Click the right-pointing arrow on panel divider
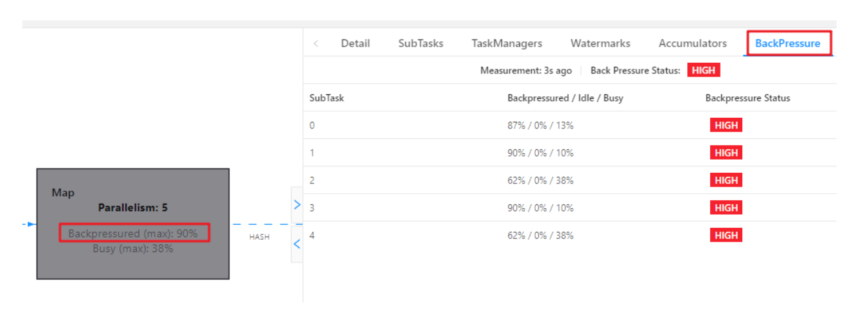The image size is (868, 311). (297, 205)
